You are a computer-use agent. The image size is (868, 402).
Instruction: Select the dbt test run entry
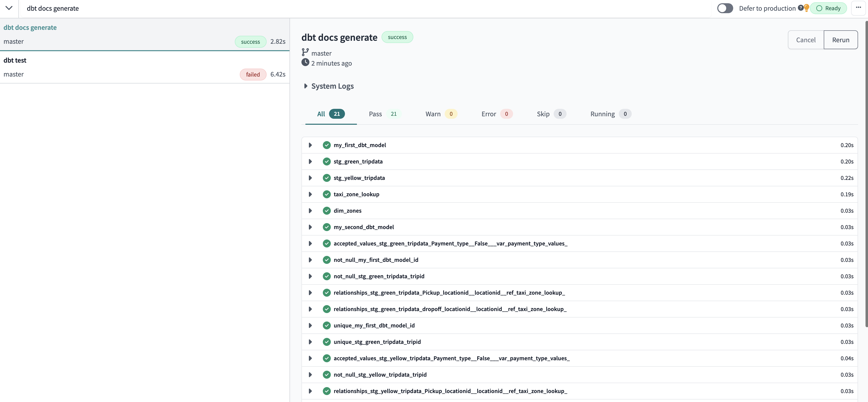point(145,67)
